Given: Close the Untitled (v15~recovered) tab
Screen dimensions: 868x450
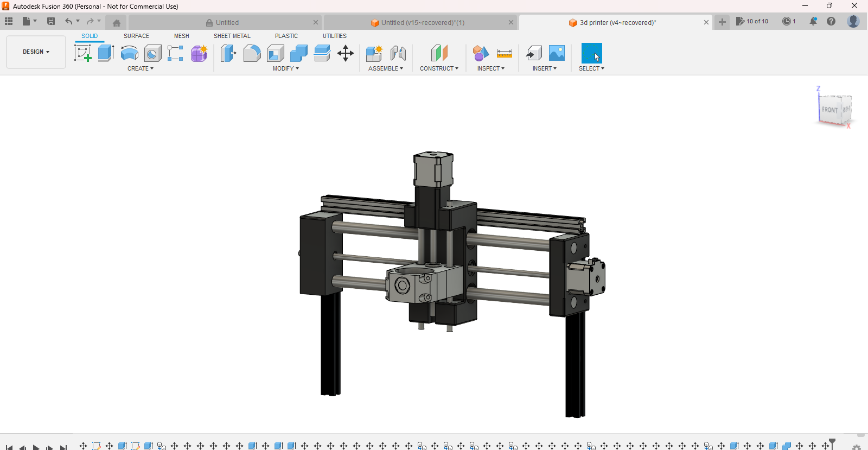Looking at the screenshot, I should (x=511, y=22).
